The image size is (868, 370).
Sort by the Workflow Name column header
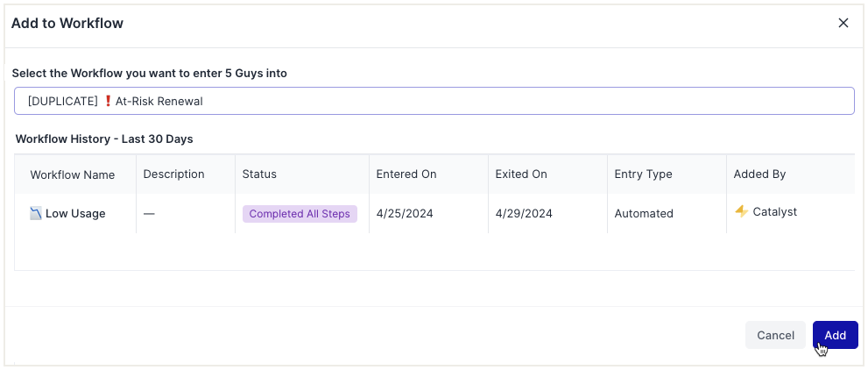click(73, 174)
